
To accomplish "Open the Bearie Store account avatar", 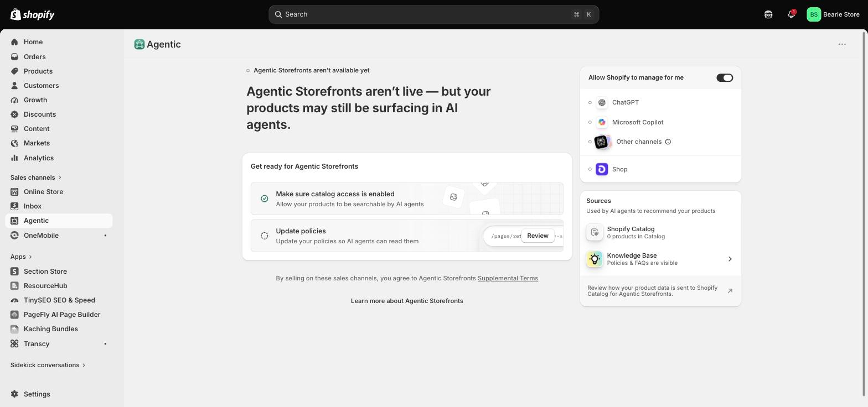I will [x=814, y=14].
